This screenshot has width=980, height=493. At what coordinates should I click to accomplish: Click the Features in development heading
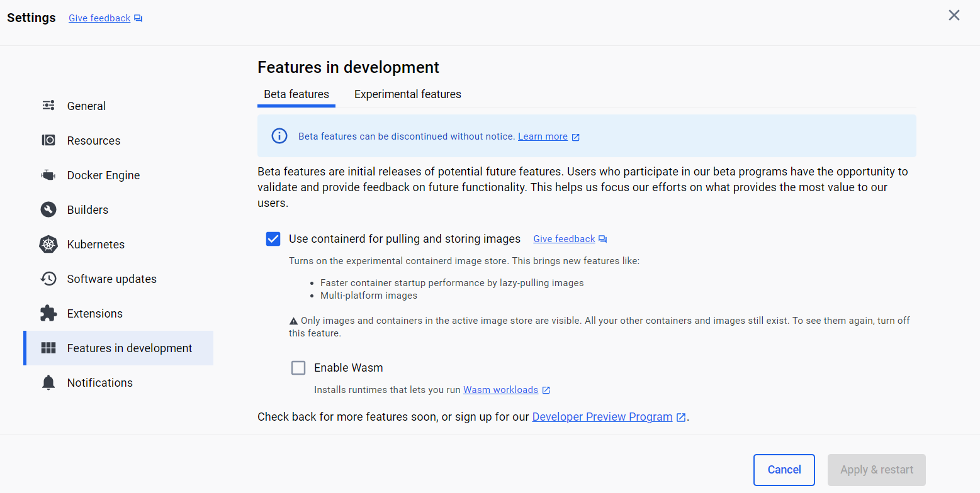[x=349, y=67]
